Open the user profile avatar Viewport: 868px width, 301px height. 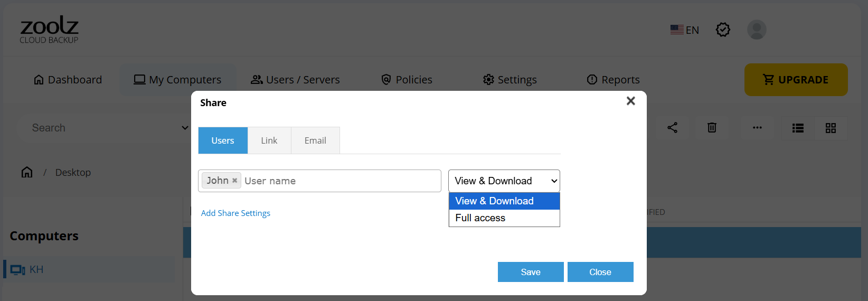[756, 30]
